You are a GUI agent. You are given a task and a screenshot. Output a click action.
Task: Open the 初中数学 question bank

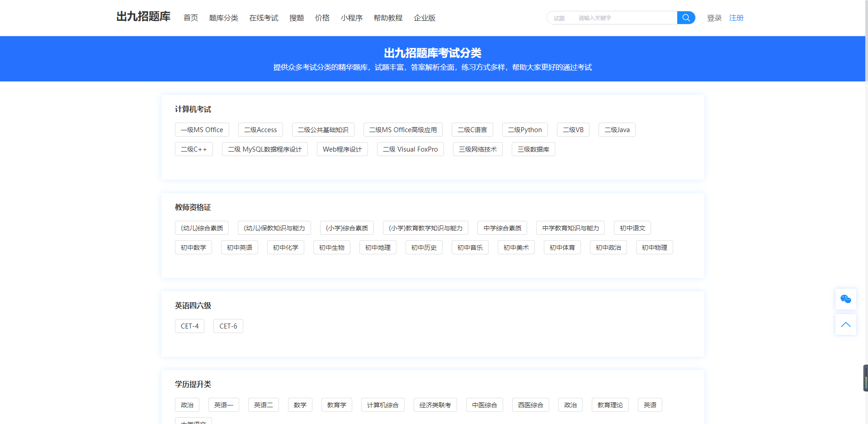pos(193,248)
